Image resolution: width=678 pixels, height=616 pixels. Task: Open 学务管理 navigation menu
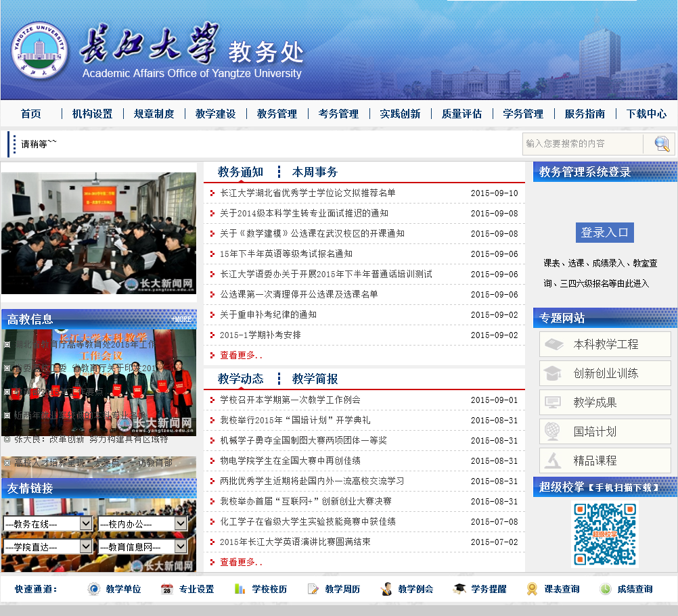pyautogui.click(x=523, y=114)
